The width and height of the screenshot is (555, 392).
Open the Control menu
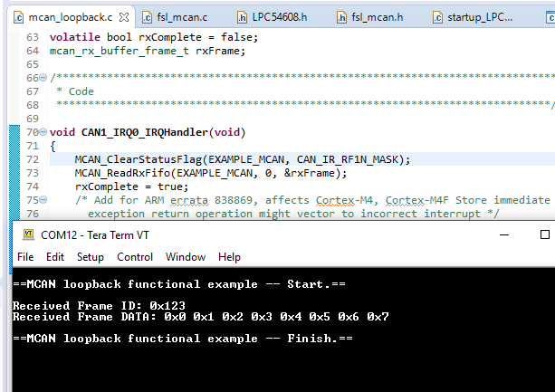point(135,257)
